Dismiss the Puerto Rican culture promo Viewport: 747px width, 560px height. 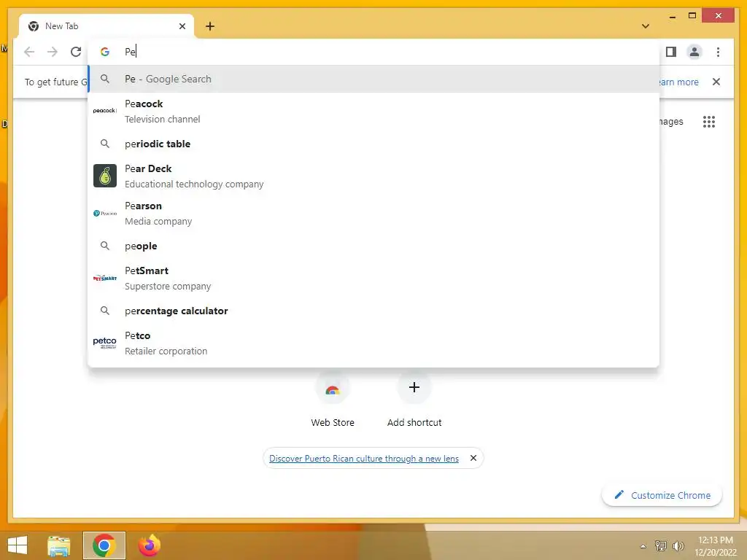click(x=473, y=458)
